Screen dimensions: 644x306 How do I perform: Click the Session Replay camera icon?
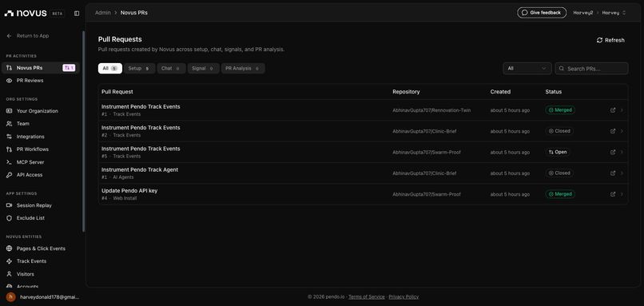tap(9, 205)
